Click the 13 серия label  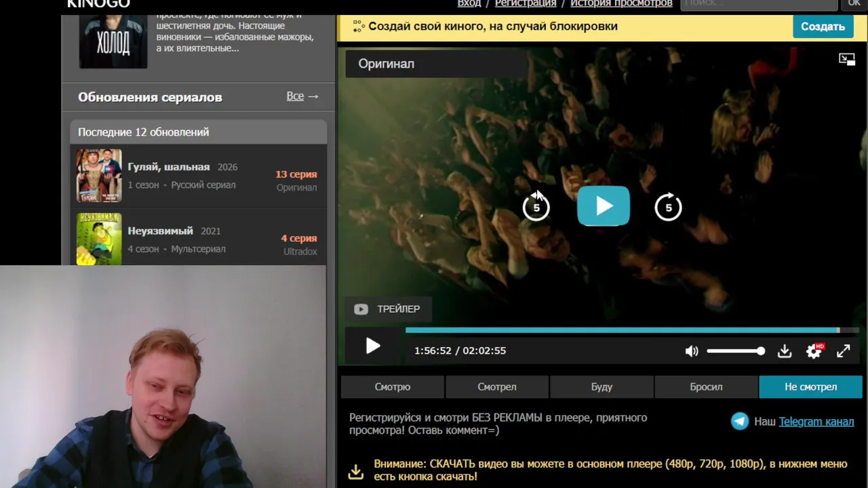click(x=296, y=174)
